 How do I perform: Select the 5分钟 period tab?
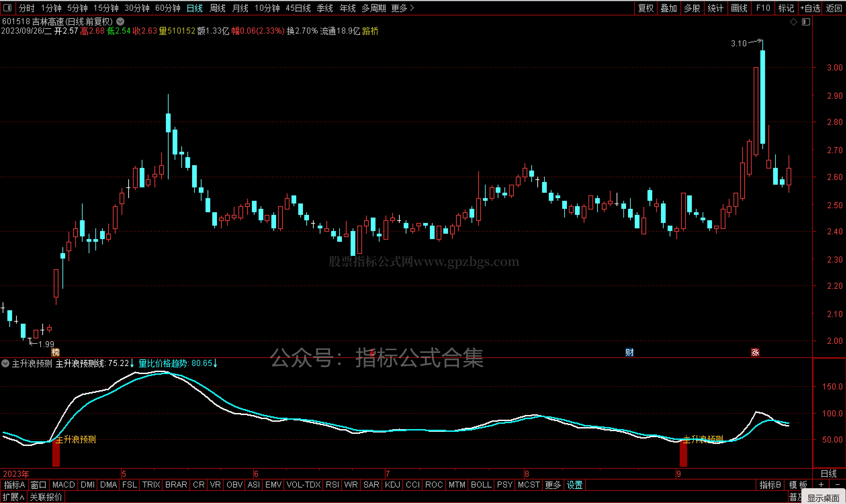click(77, 8)
